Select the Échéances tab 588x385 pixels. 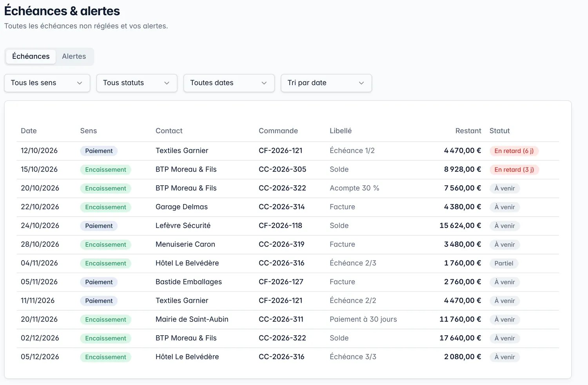[x=31, y=56]
